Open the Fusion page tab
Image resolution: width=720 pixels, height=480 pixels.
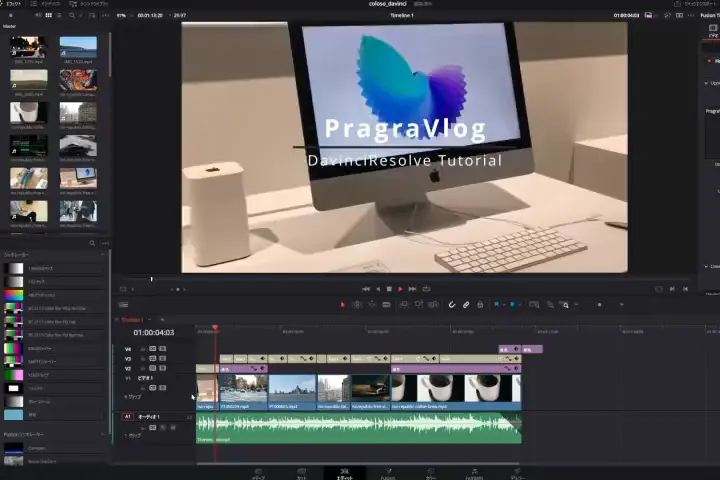388,474
